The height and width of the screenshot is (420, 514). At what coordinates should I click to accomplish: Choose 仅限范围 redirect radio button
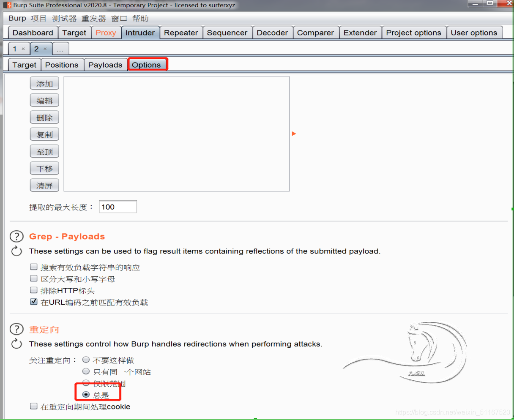[x=86, y=383]
